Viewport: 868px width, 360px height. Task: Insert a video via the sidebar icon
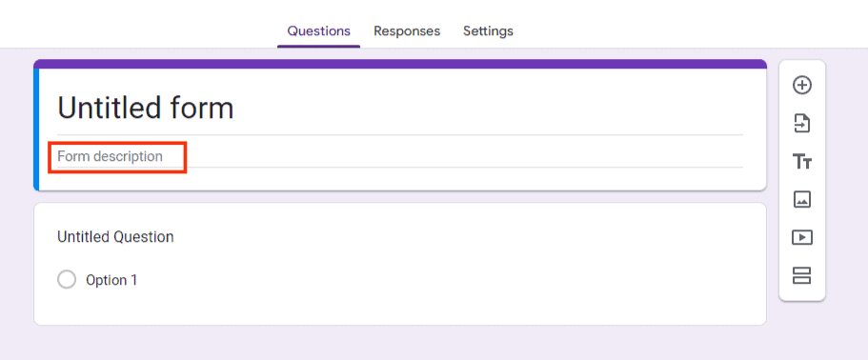click(802, 237)
